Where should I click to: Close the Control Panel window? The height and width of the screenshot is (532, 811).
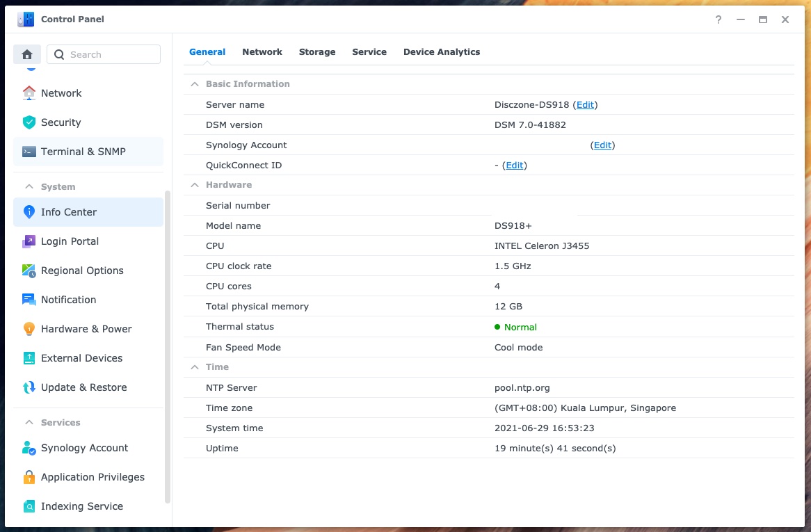[x=785, y=19]
